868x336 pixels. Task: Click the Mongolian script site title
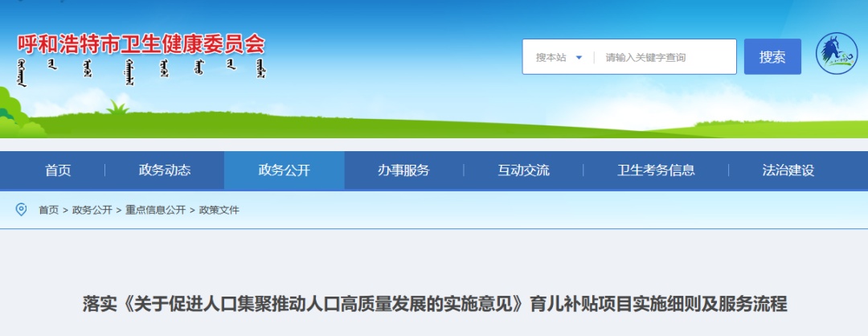[141, 71]
